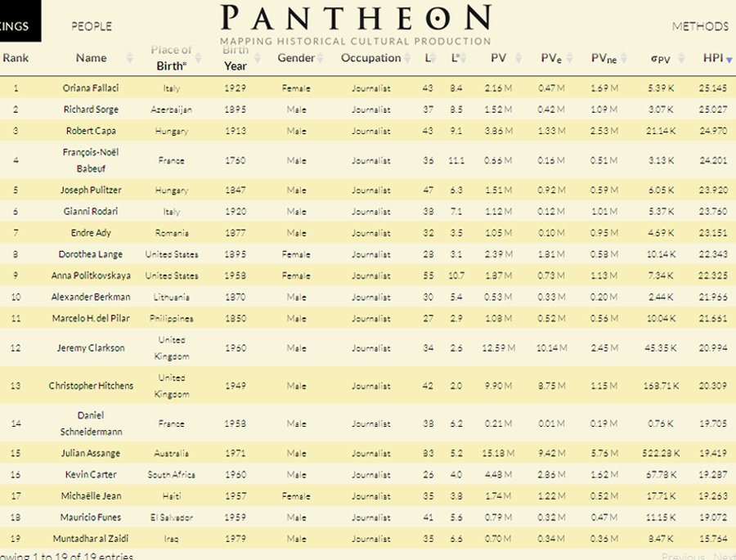
Task: Sort by Occupation column arrows
Action: click(407, 58)
